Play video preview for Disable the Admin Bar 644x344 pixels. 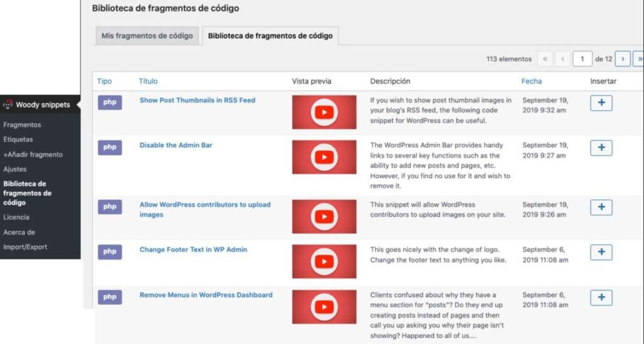(x=324, y=157)
